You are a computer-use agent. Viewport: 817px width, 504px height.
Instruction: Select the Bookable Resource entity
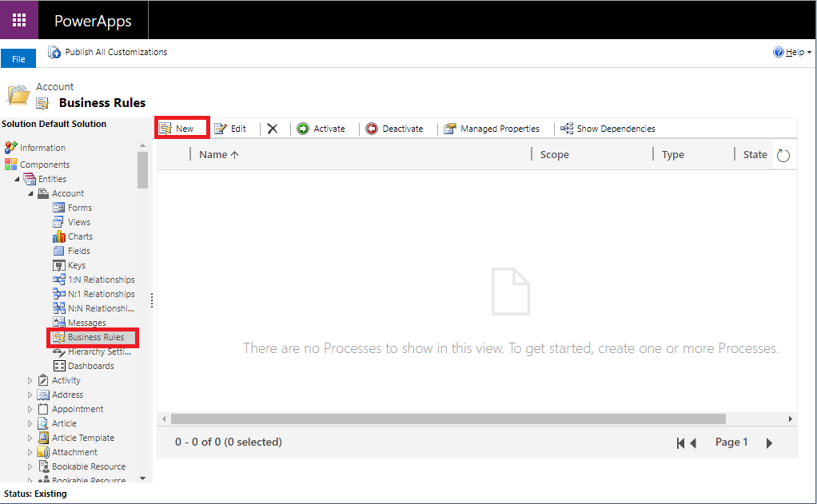tap(89, 466)
